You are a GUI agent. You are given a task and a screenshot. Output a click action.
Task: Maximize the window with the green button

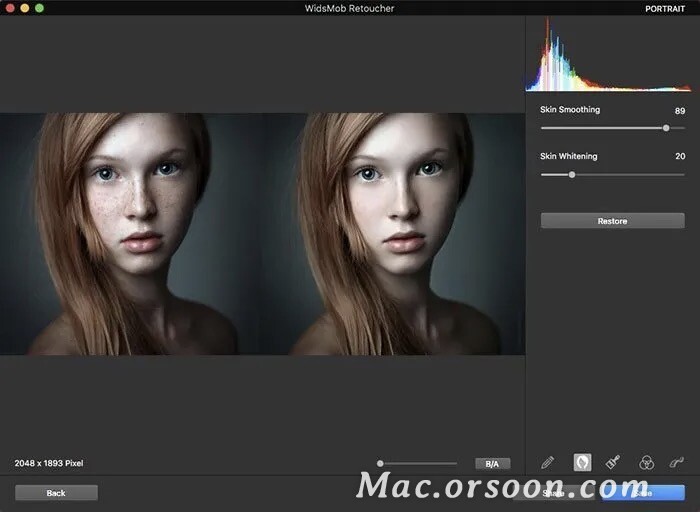pyautogui.click(x=39, y=8)
